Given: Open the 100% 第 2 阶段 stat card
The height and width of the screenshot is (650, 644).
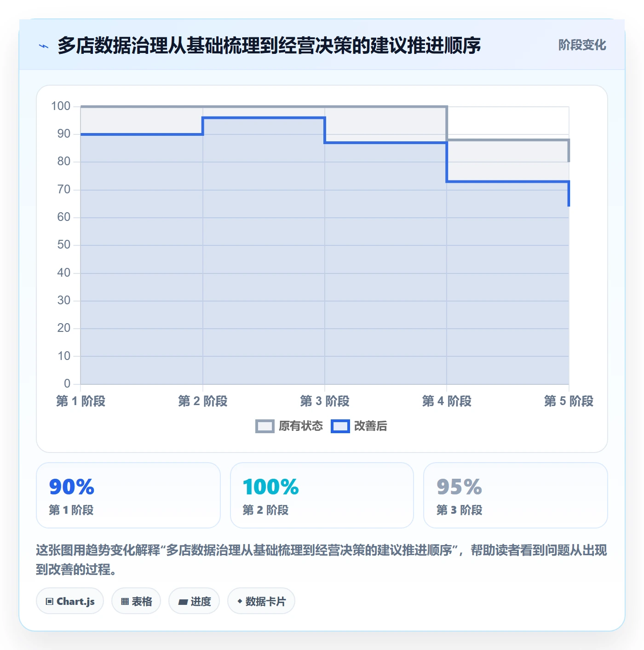Looking at the screenshot, I should pyautogui.click(x=322, y=495).
